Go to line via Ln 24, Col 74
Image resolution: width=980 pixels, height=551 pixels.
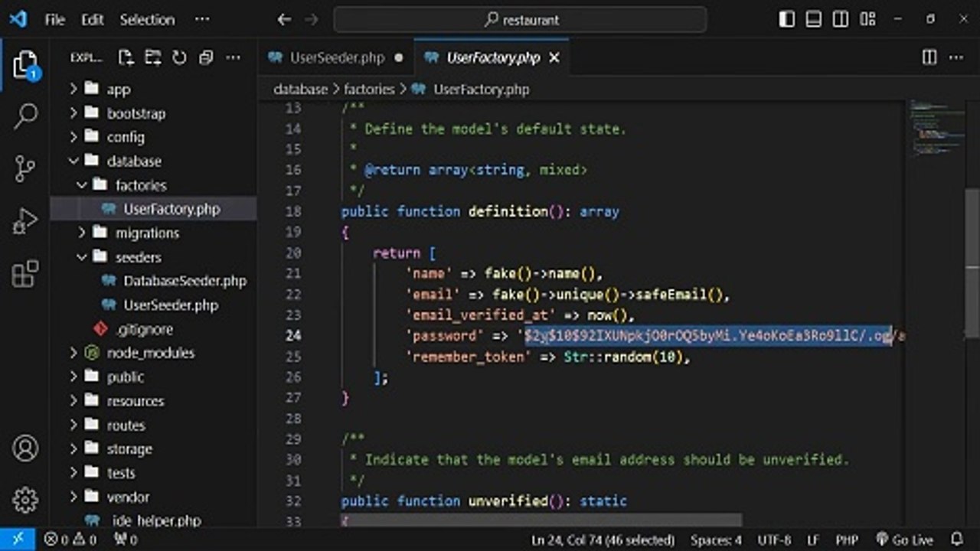(604, 540)
